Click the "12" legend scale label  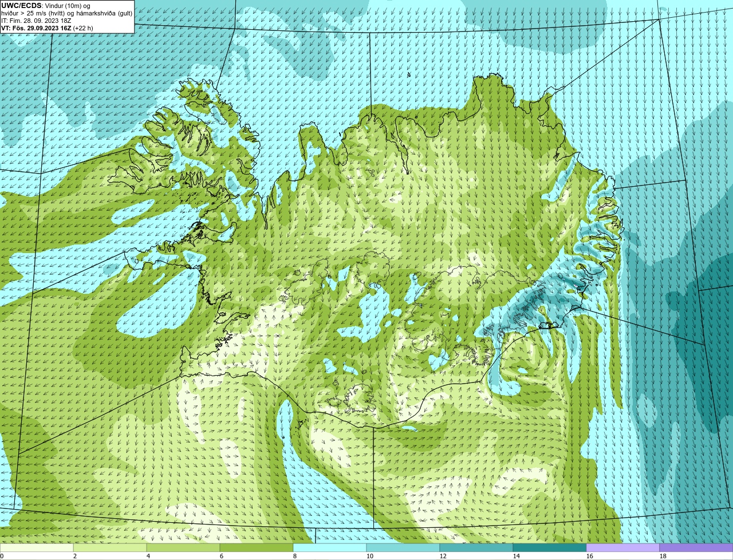click(x=443, y=556)
